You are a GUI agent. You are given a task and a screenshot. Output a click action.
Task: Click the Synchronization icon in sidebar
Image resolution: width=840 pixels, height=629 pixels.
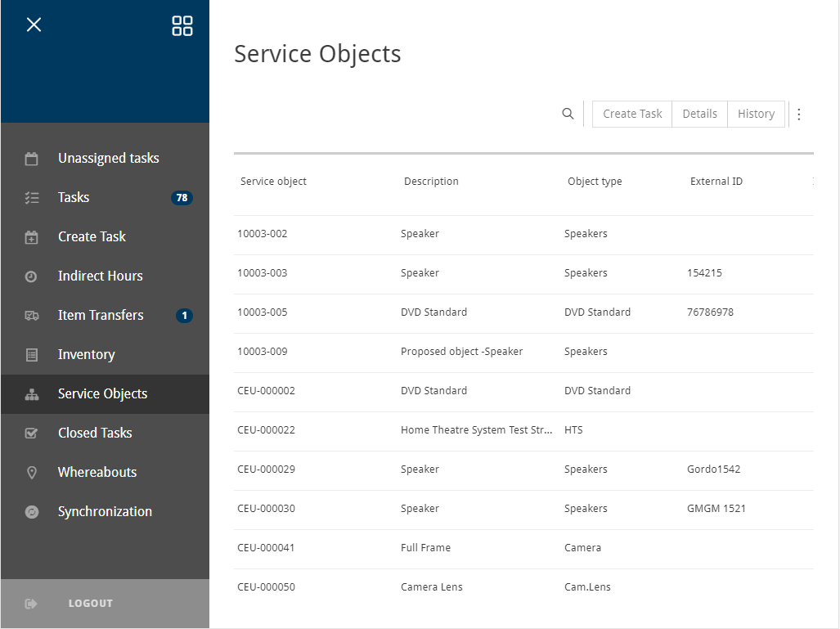click(32, 512)
